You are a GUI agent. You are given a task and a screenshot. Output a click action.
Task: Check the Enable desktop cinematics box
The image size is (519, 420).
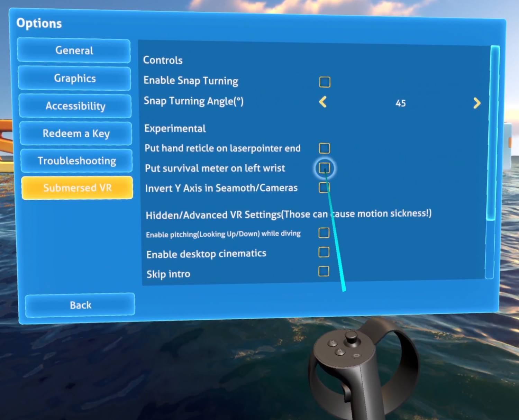[x=324, y=252]
